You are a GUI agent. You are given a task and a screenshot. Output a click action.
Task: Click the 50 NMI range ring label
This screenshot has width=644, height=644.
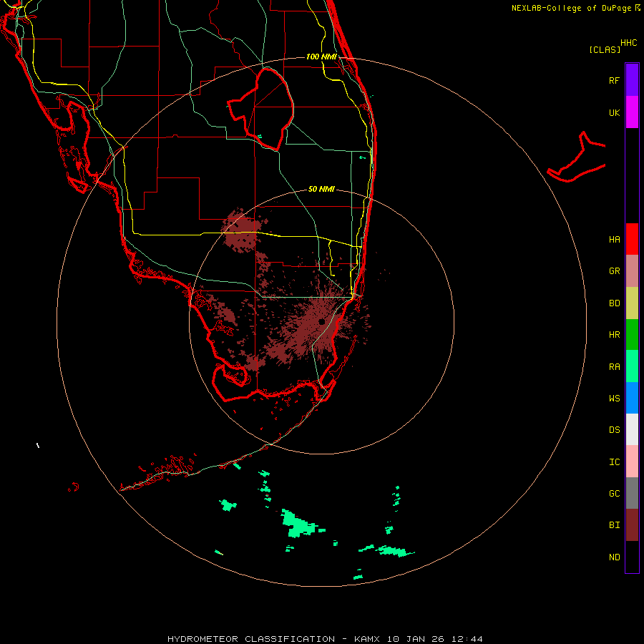321,189
